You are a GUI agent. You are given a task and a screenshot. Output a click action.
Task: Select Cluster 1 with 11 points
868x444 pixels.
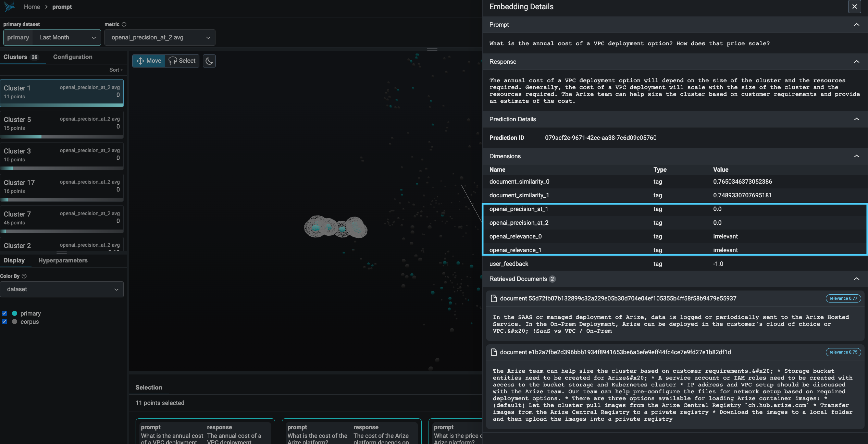(62, 94)
